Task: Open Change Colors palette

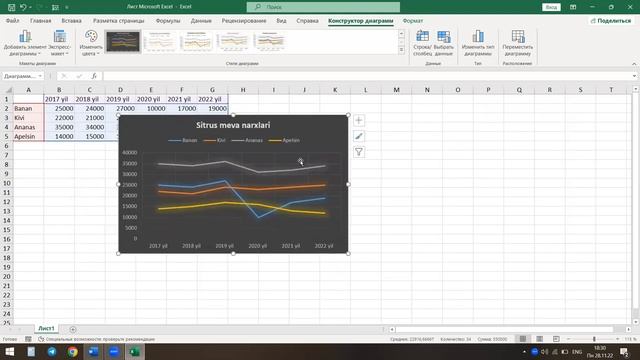Action: (x=91, y=43)
